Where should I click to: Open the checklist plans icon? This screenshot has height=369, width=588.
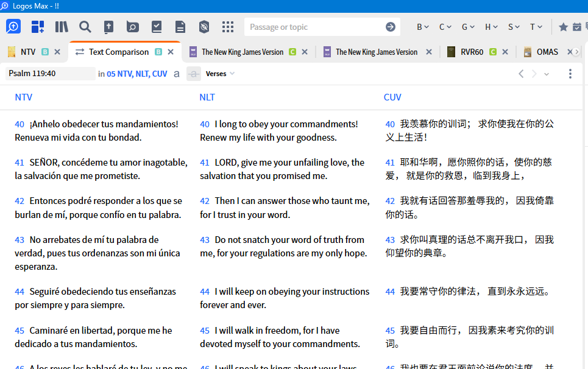click(x=157, y=27)
